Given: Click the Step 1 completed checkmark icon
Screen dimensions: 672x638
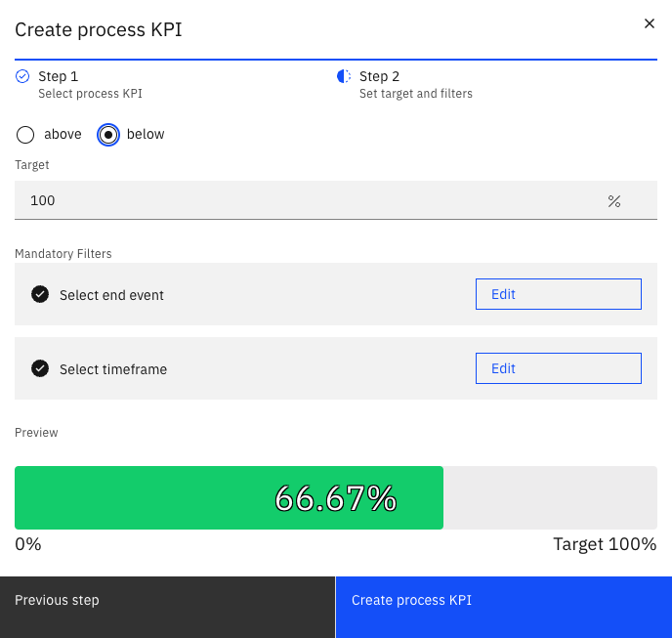Looking at the screenshot, I should pos(23,76).
